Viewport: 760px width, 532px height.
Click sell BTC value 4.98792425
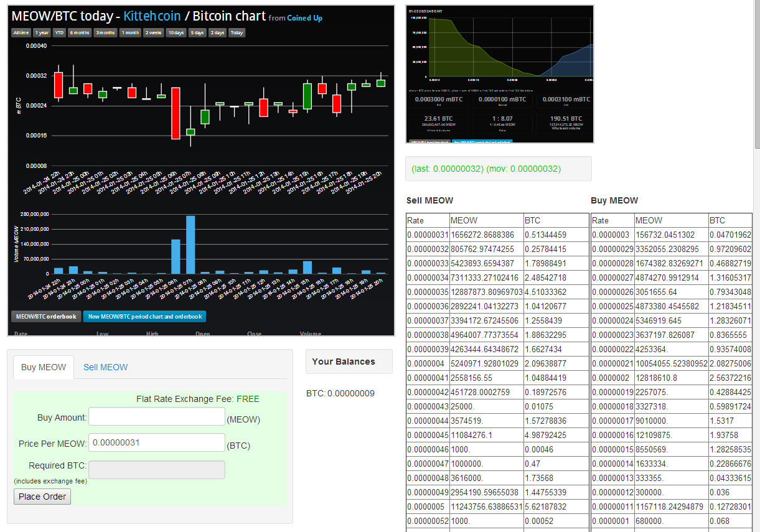pyautogui.click(x=545, y=435)
